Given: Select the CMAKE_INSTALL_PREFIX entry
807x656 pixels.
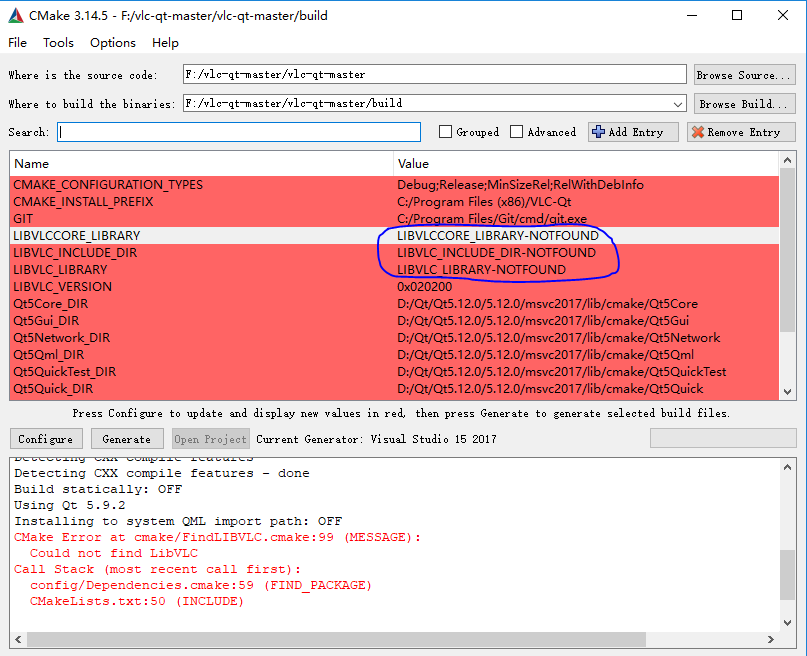Looking at the screenshot, I should tap(83, 202).
